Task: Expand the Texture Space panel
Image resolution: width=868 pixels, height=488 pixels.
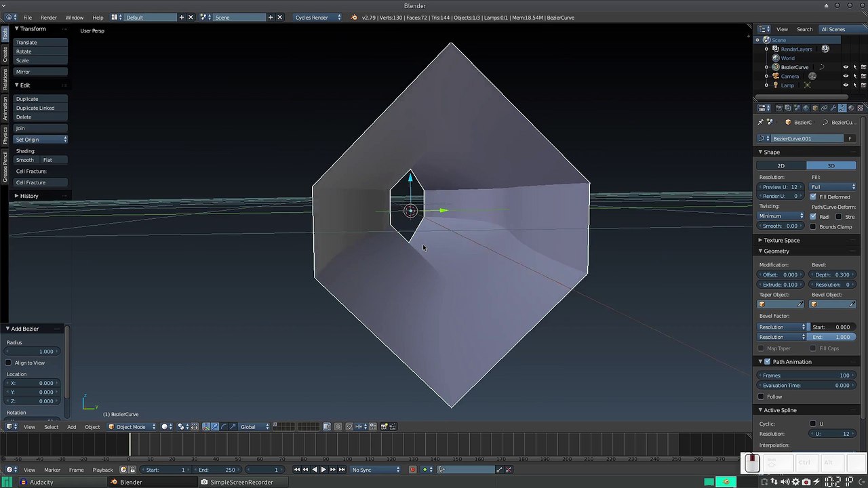Action: pos(781,240)
